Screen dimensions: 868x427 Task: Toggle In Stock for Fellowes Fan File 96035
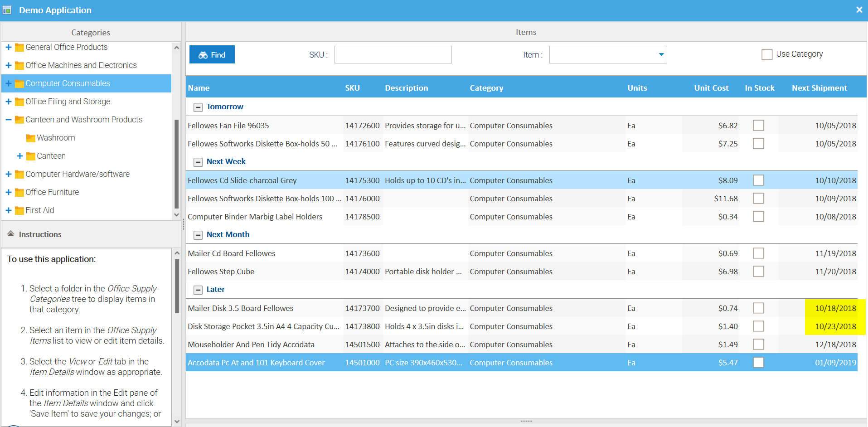pos(758,125)
